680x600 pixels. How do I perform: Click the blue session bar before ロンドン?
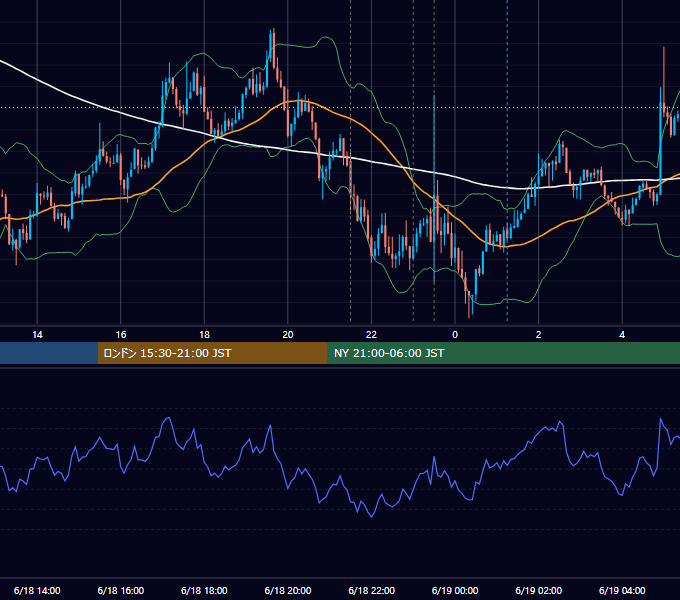[x=49, y=353]
